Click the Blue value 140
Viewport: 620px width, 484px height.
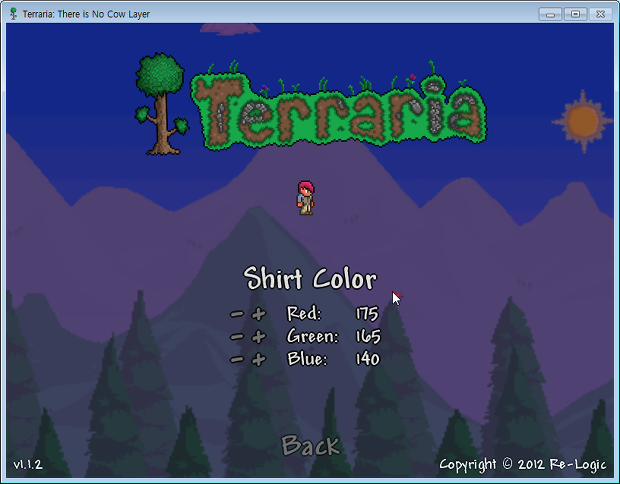pyautogui.click(x=367, y=359)
